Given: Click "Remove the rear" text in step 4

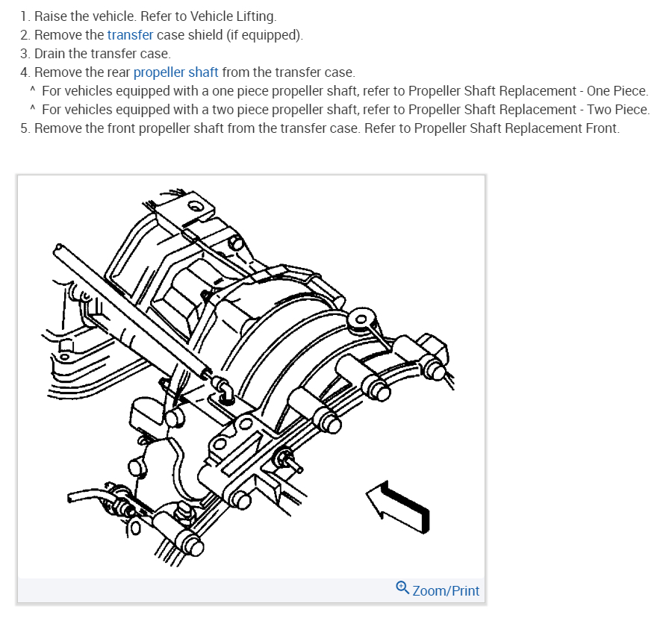Looking at the screenshot, I should 82,72.
